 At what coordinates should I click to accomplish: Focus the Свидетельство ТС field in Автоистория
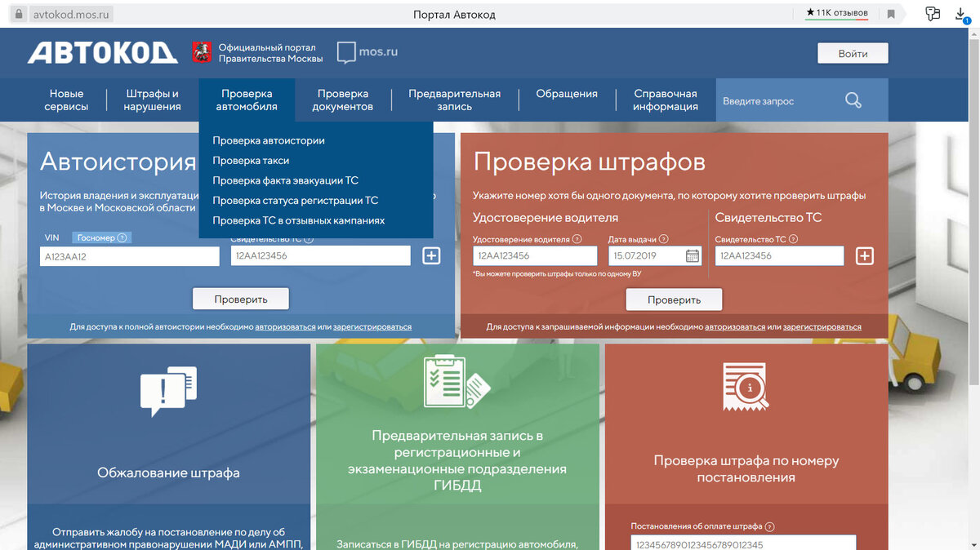coord(321,255)
